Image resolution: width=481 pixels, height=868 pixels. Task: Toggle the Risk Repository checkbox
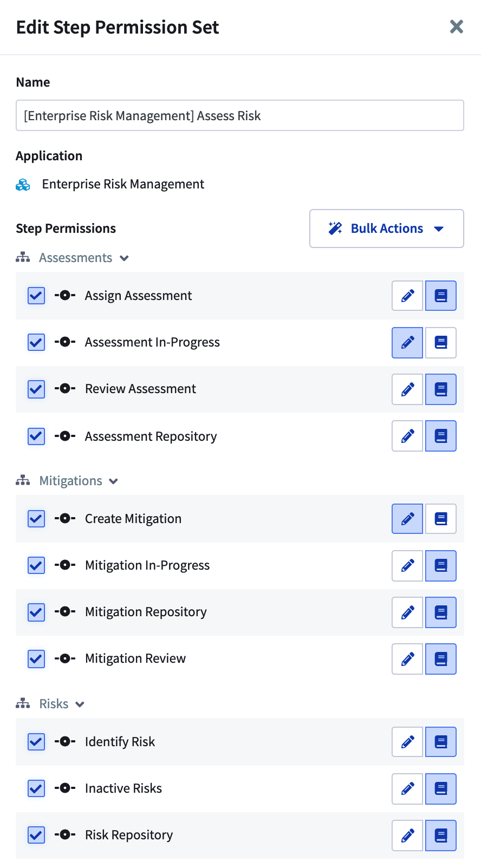click(x=36, y=835)
